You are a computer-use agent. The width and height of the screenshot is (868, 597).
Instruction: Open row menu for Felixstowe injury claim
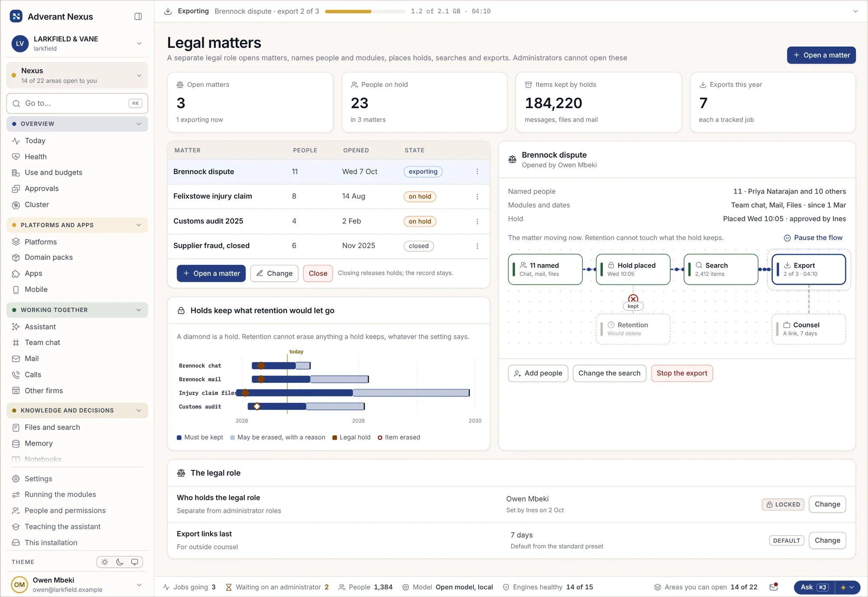(x=477, y=197)
